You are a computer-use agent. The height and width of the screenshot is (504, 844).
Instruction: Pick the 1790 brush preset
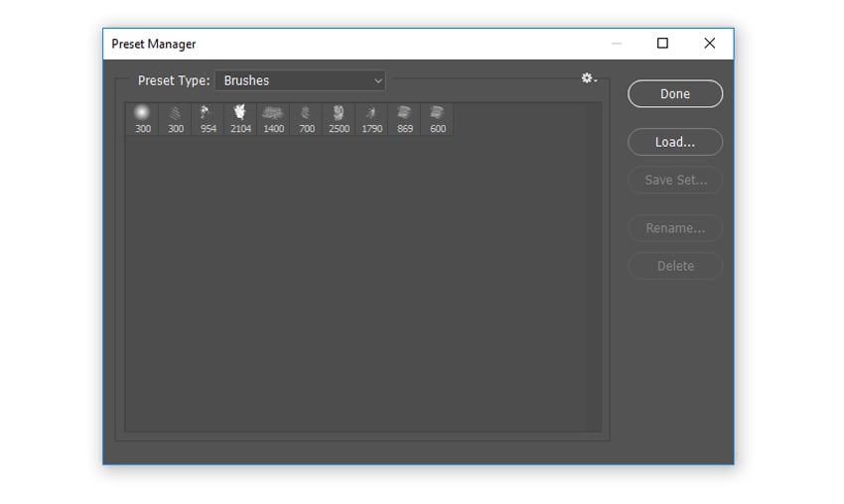click(x=372, y=119)
